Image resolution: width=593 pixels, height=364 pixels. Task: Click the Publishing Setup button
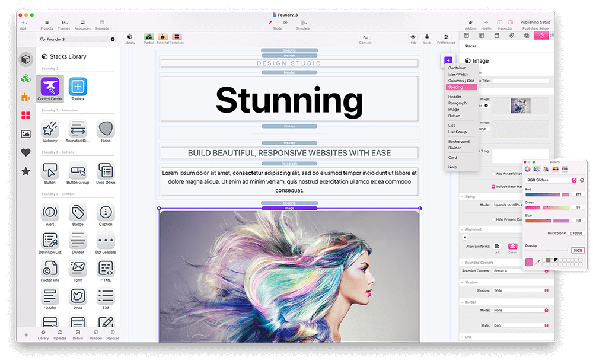click(x=535, y=23)
